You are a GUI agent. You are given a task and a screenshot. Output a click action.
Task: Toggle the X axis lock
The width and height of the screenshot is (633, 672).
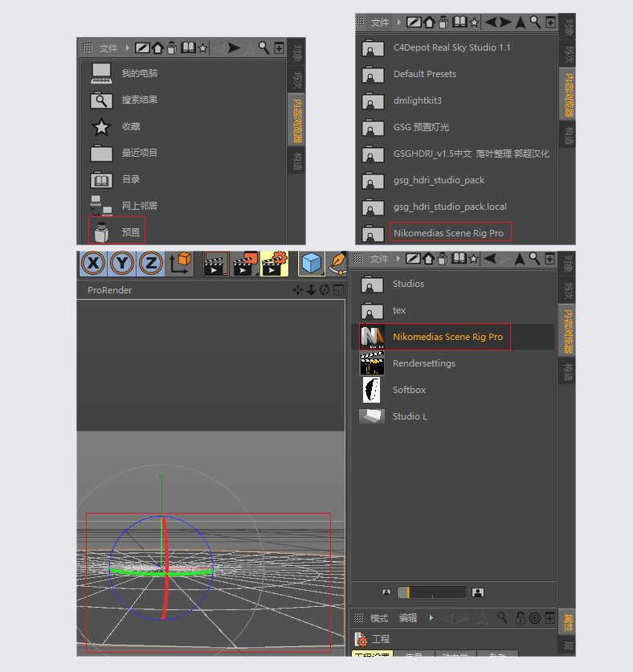point(93,263)
